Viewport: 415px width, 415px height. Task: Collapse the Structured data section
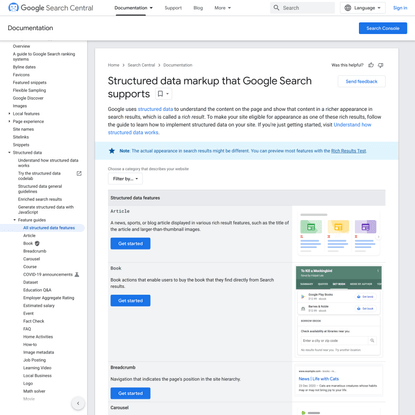coord(9,153)
